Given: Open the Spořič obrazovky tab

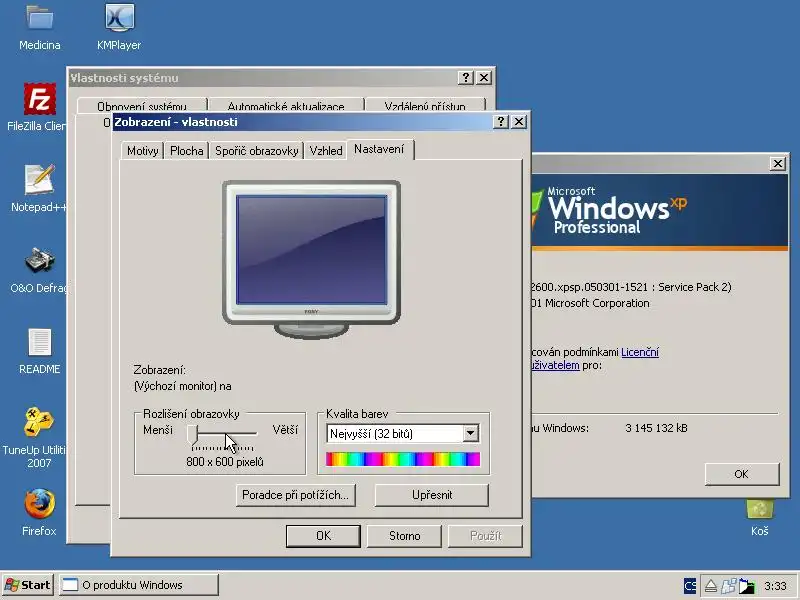Looking at the screenshot, I should 256,151.
